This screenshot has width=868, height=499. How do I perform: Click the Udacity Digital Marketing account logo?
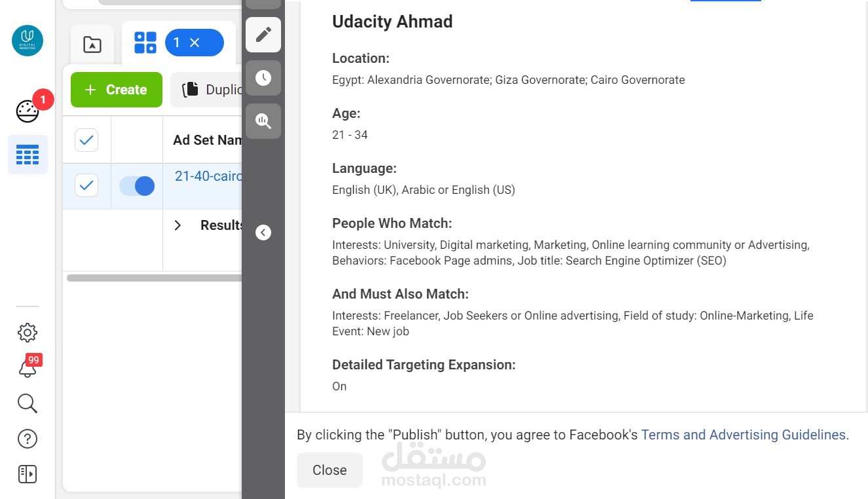coord(28,41)
